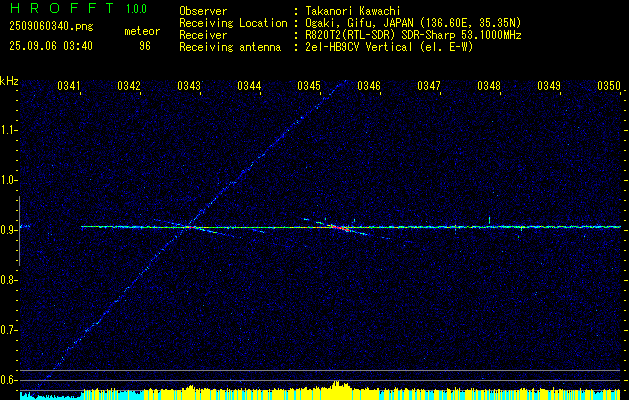
Task: Click time marker 0346
Action: [x=369, y=85]
